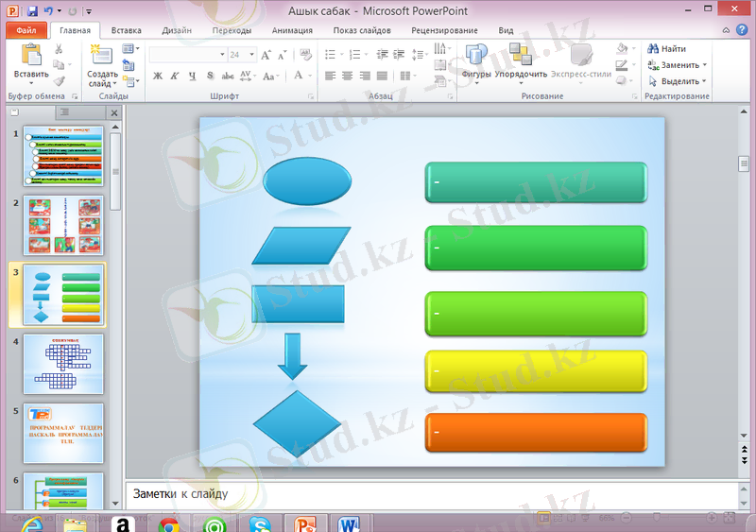Expand the Выделить dropdown
This screenshot has width=756, height=532.
pos(704,81)
